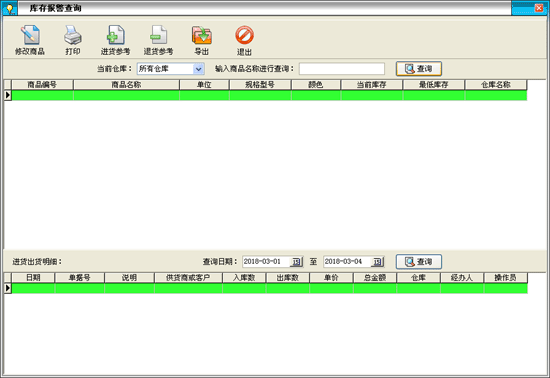Viewport: 550px width, 378px height.
Task: Click the 导出 export icon
Action: pyautogui.click(x=201, y=40)
